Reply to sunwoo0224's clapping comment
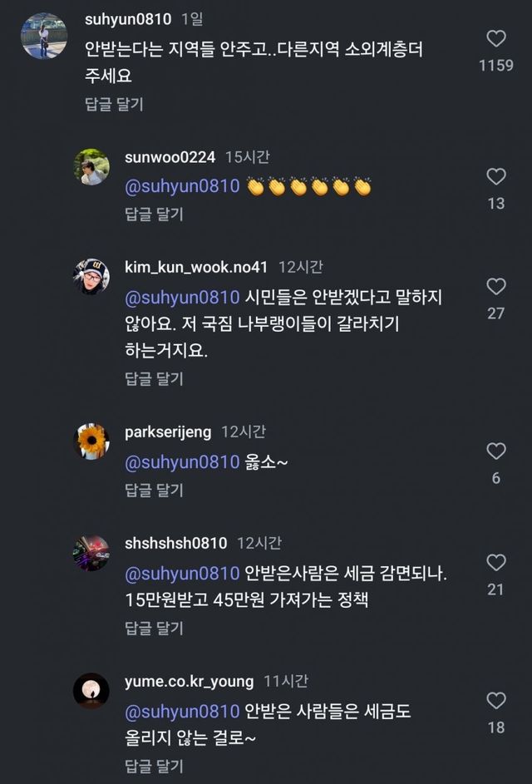This screenshot has width=532, height=784. [x=154, y=214]
